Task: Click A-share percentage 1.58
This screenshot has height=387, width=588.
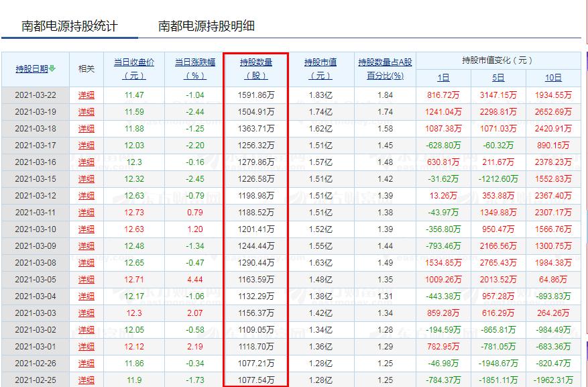Action: (385, 129)
